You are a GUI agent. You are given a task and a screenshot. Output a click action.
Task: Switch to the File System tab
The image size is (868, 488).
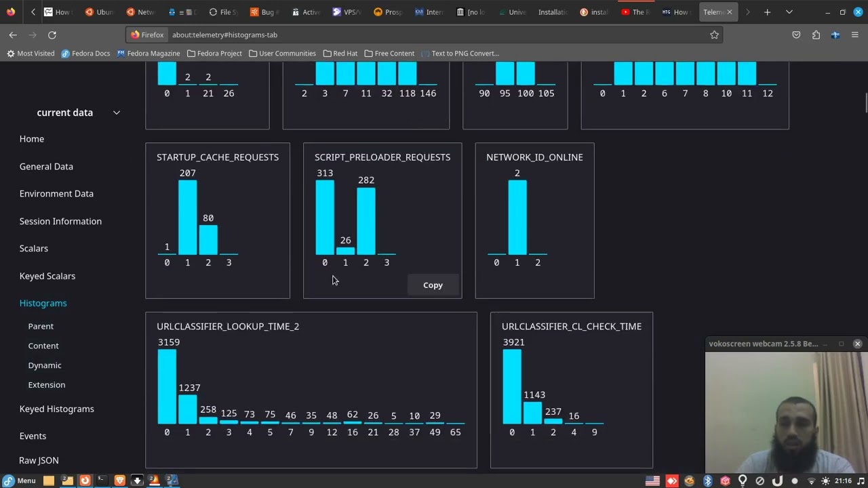coord(222,12)
